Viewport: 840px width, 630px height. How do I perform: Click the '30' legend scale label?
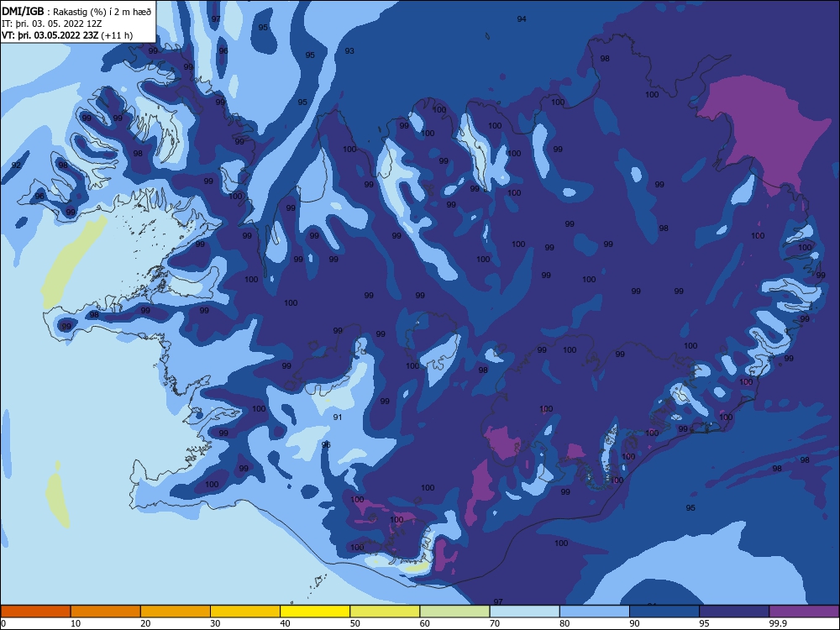click(x=215, y=623)
